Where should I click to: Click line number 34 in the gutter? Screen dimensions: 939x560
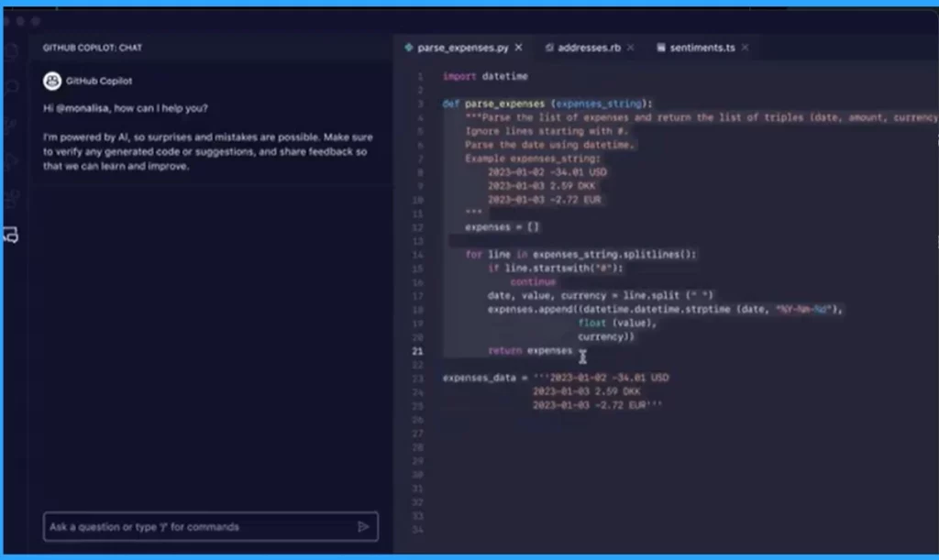417,530
